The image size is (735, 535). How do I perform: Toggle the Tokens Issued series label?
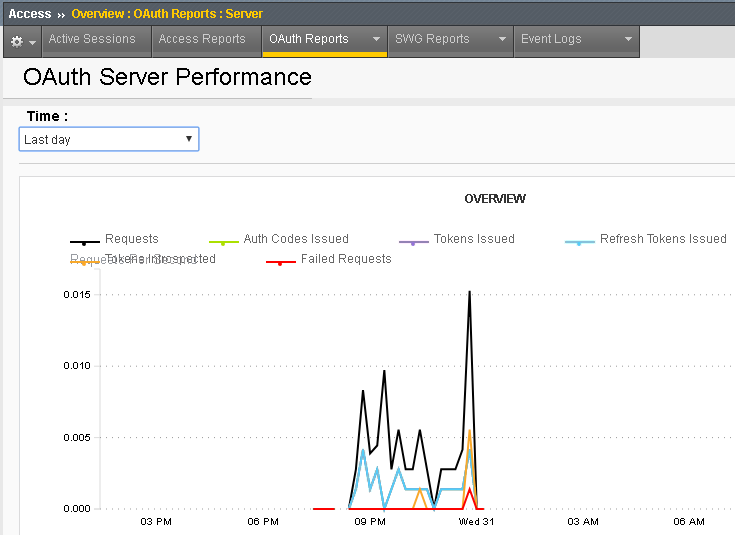pyautogui.click(x=474, y=239)
